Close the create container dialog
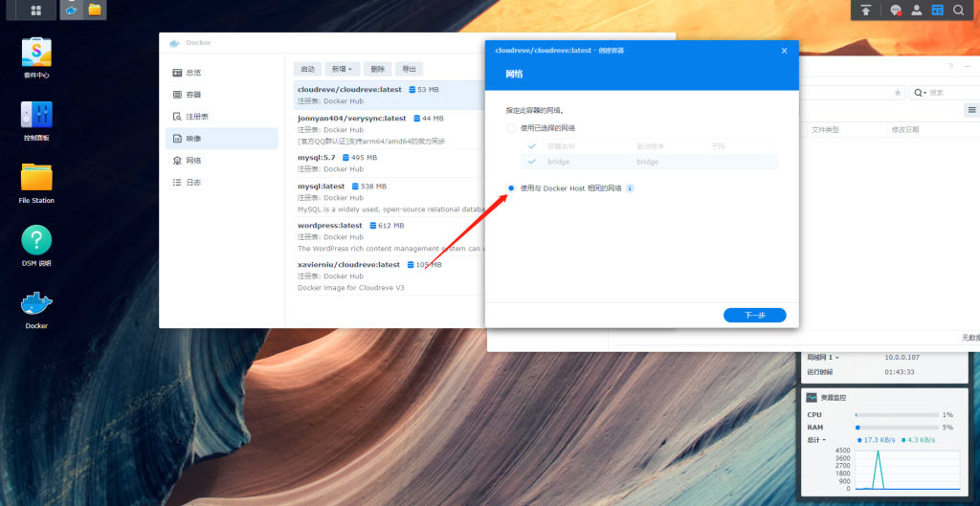980x506 pixels. [x=785, y=51]
